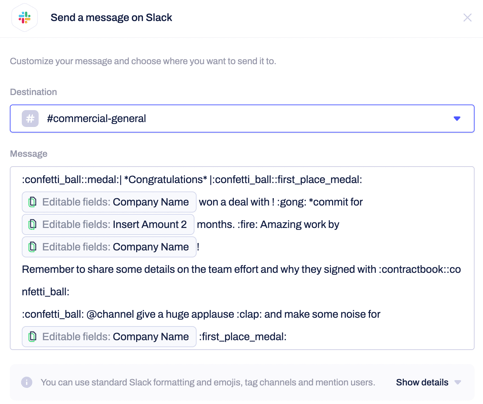Click Show details link
The image size is (483, 404).
(x=422, y=382)
